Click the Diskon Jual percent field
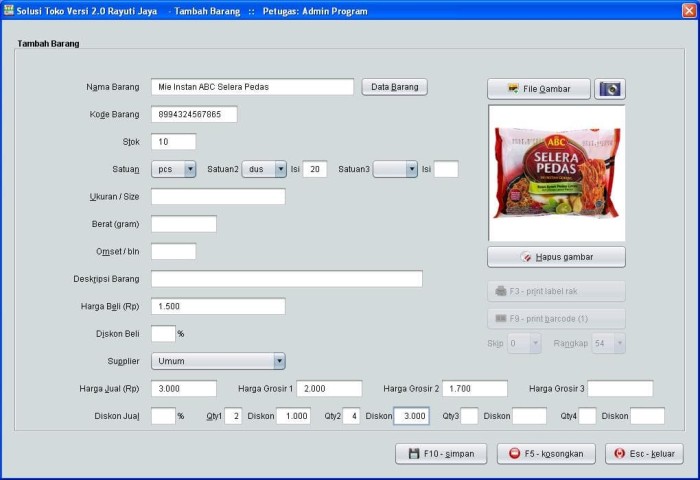 coord(163,416)
